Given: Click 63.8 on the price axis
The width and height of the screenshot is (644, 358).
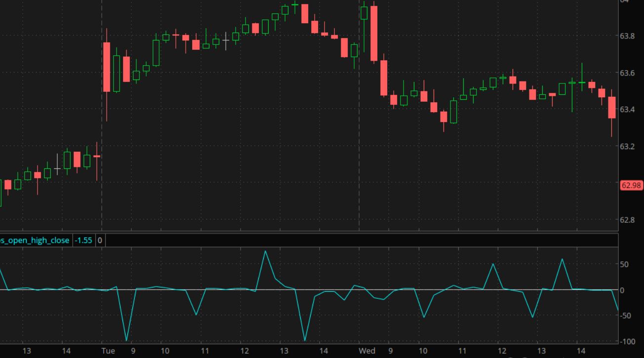Looking at the screenshot, I should point(627,36).
